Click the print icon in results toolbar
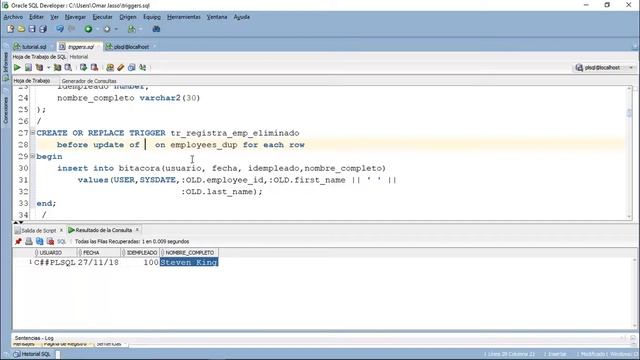This screenshot has height=360, width=640. tap(29, 242)
